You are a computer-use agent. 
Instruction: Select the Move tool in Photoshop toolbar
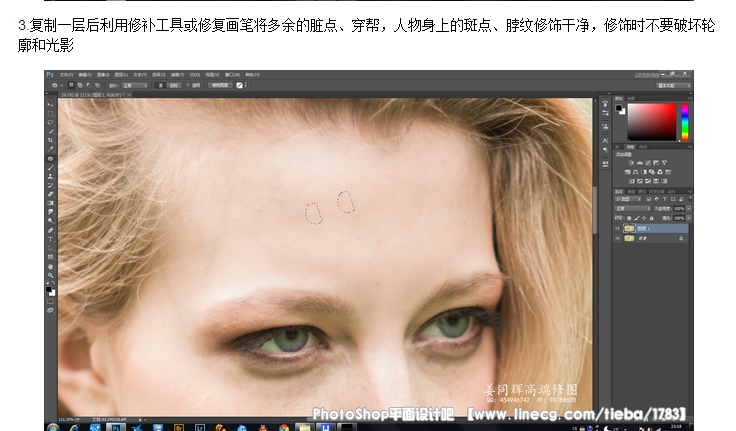point(50,105)
